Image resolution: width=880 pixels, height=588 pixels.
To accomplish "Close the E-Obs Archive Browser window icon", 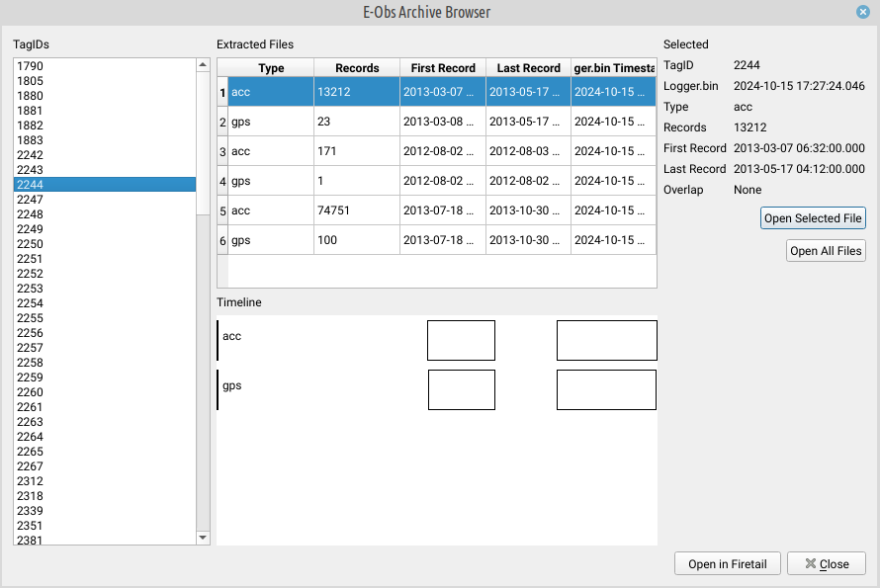I will coord(863,12).
